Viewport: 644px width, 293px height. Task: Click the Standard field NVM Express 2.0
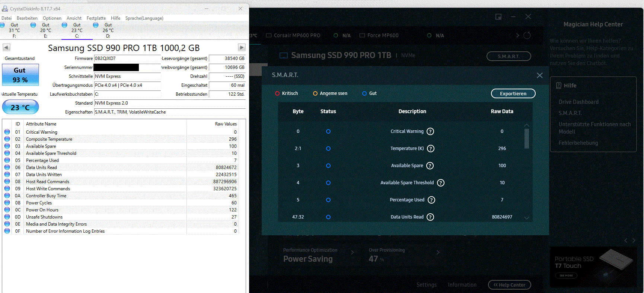[170, 103]
